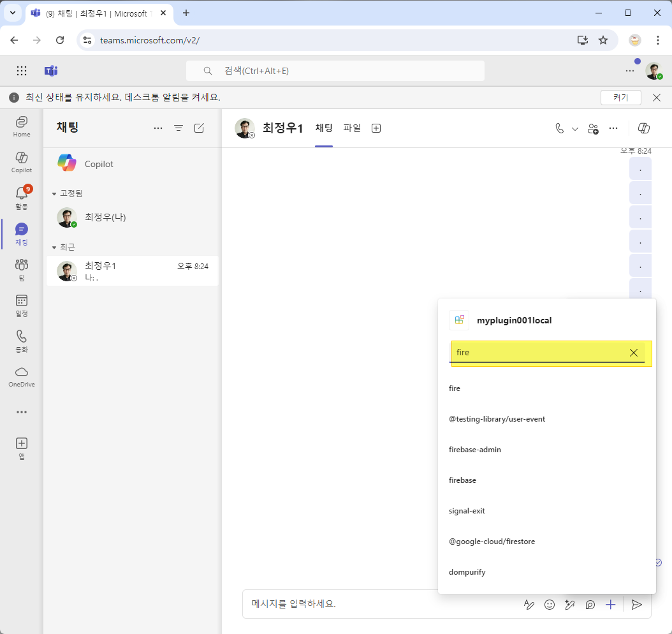Open the Apps store plus icon
672x634 pixels.
22,448
